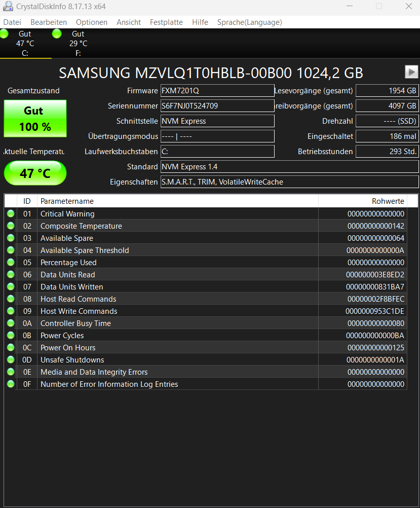The height and width of the screenshot is (508, 420).
Task: Click the Standard field NVM Express 1.4
Action: coord(289,167)
